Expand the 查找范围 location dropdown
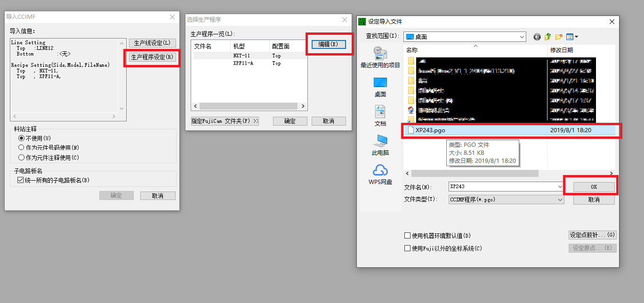The image size is (644, 303). (x=522, y=37)
